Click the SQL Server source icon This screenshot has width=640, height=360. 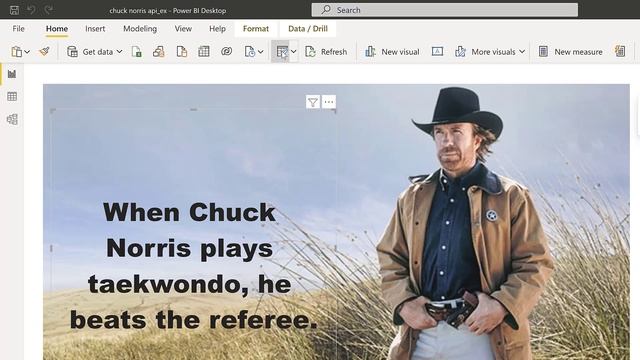(x=182, y=52)
